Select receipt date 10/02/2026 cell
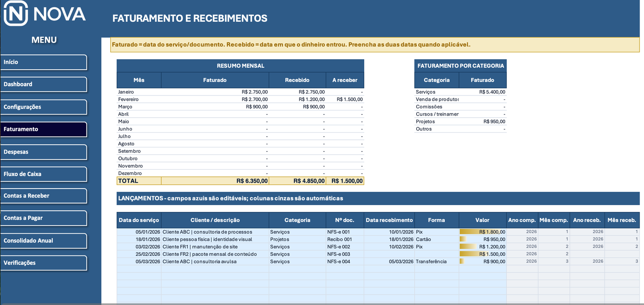The width and height of the screenshot is (644, 305). (x=389, y=247)
